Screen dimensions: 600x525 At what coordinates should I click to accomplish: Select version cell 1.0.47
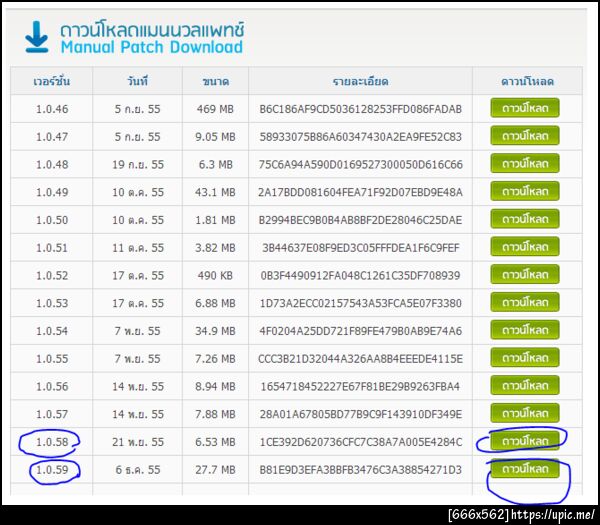pos(52,137)
